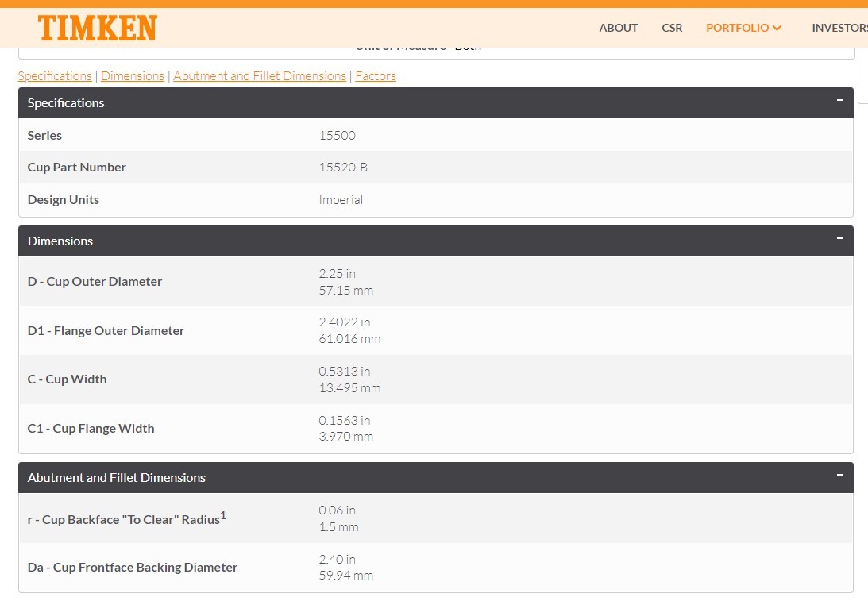
Task: Jump to the Dimensions anchor link
Action: (x=133, y=75)
